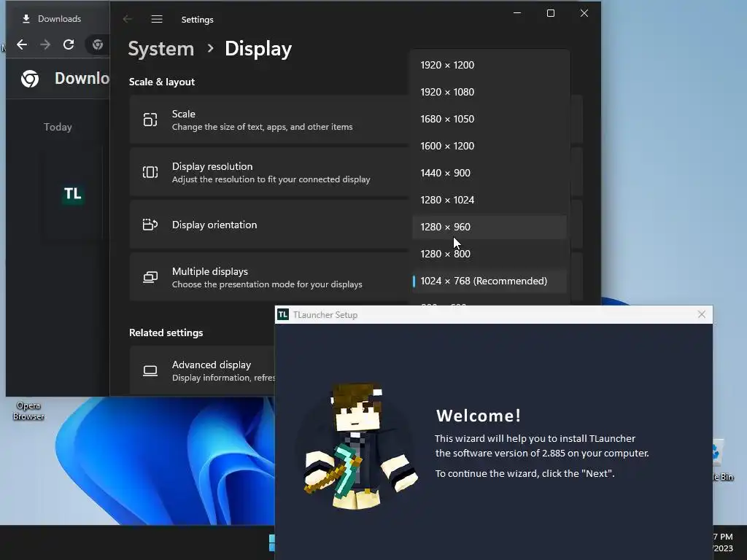Viewport: 747px width, 560px height.
Task: Click the Scale setting icon
Action: [150, 120]
